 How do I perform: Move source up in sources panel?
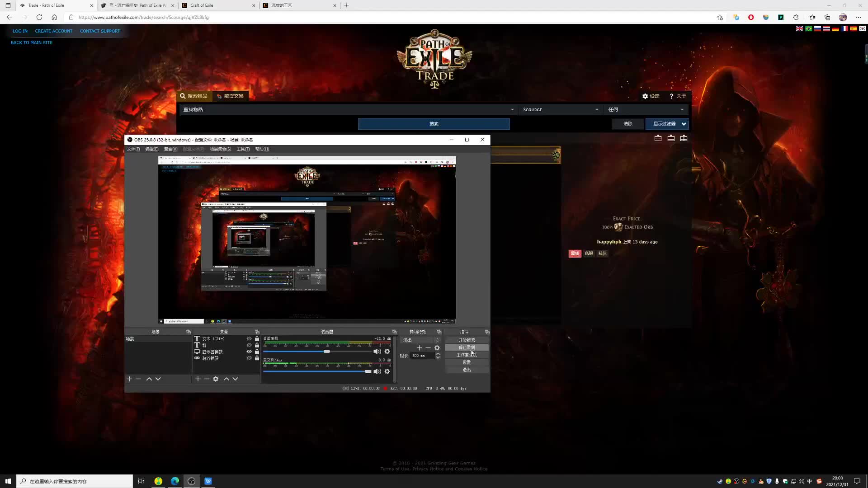click(226, 379)
